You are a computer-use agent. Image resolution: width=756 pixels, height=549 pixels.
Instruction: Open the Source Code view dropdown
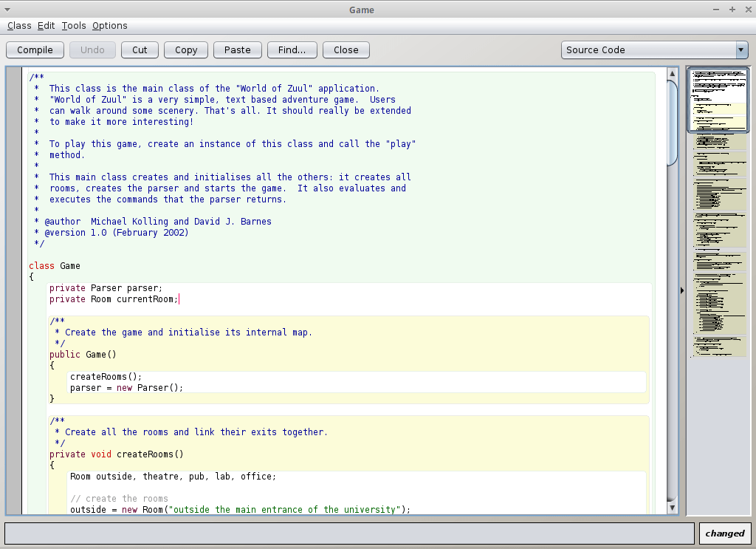pyautogui.click(x=741, y=50)
